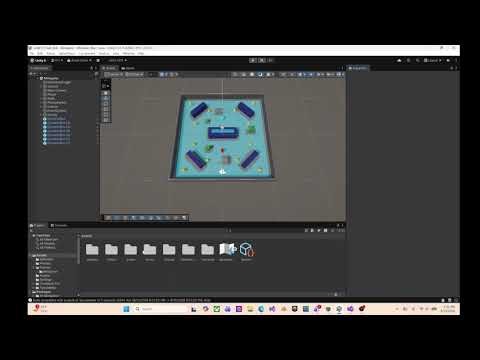Open the Unity 6 logo menu

click(38, 60)
